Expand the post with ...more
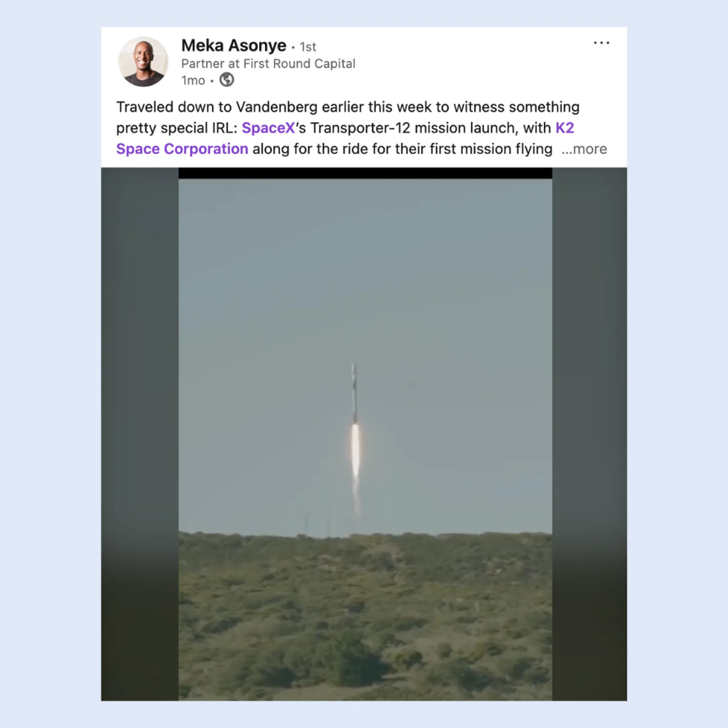Screen dimensions: 728x728 coord(584,149)
